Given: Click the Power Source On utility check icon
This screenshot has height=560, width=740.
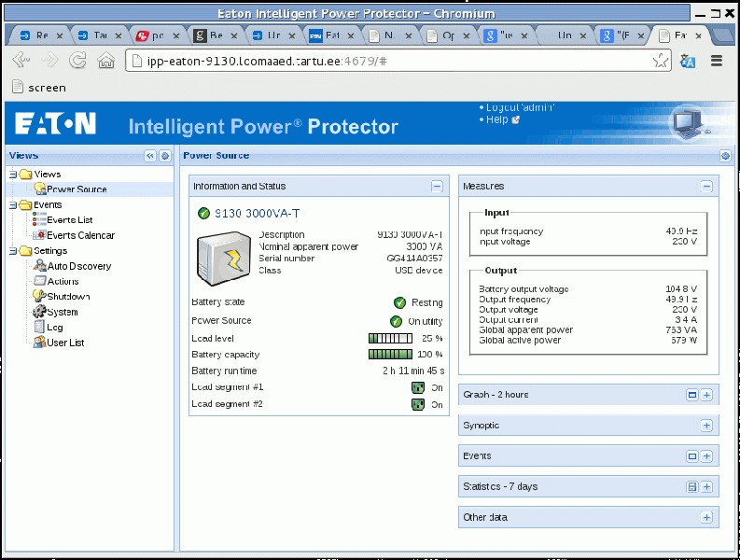Looking at the screenshot, I should 396,322.
